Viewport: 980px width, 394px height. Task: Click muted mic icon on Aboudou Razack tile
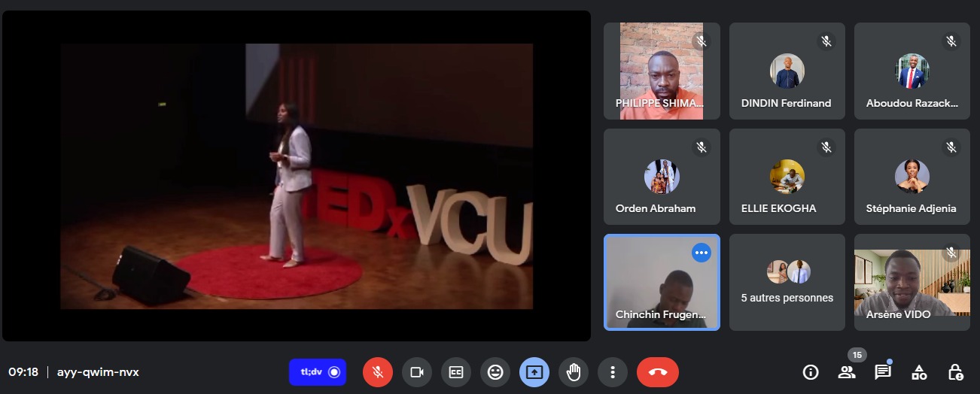tap(951, 41)
